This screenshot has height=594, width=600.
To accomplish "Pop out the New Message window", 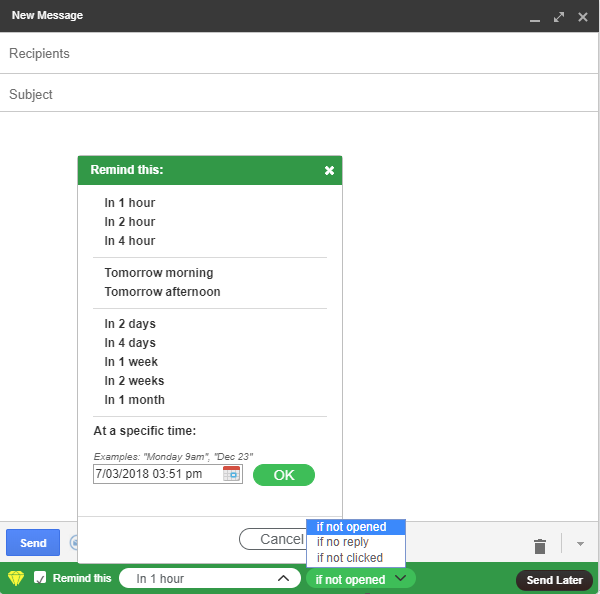I will tap(559, 17).
